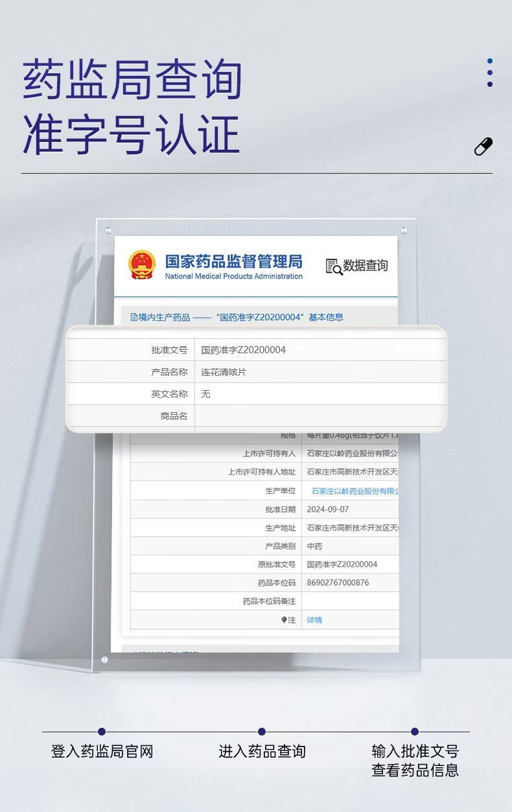The height and width of the screenshot is (812, 512).
Task: Click the pill capsule icon
Action: coord(483,147)
